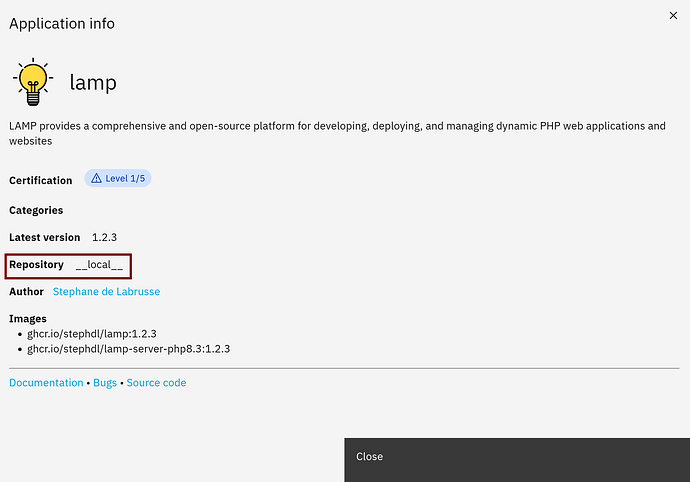The width and height of the screenshot is (690, 482).
Task: Click the Application info heading
Action: [60, 22]
